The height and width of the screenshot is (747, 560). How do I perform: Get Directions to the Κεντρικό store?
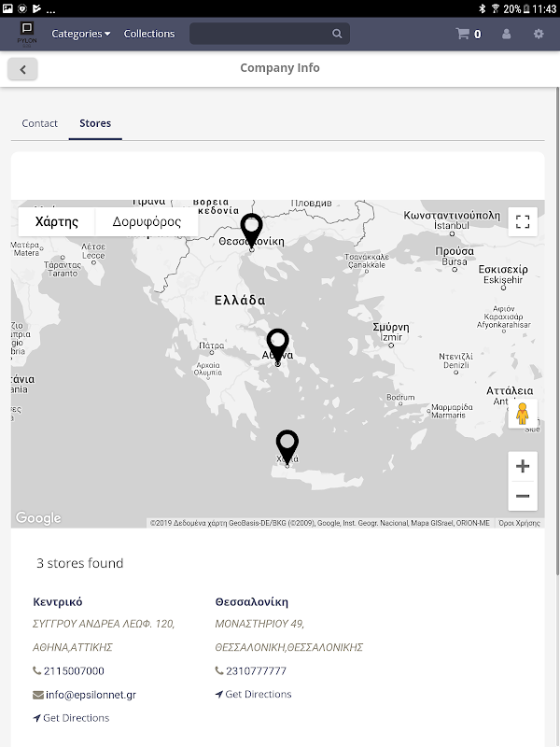[x=76, y=718]
